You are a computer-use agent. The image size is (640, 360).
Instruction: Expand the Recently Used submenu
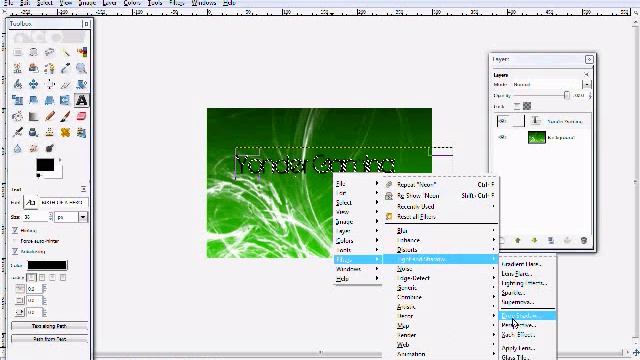440,207
